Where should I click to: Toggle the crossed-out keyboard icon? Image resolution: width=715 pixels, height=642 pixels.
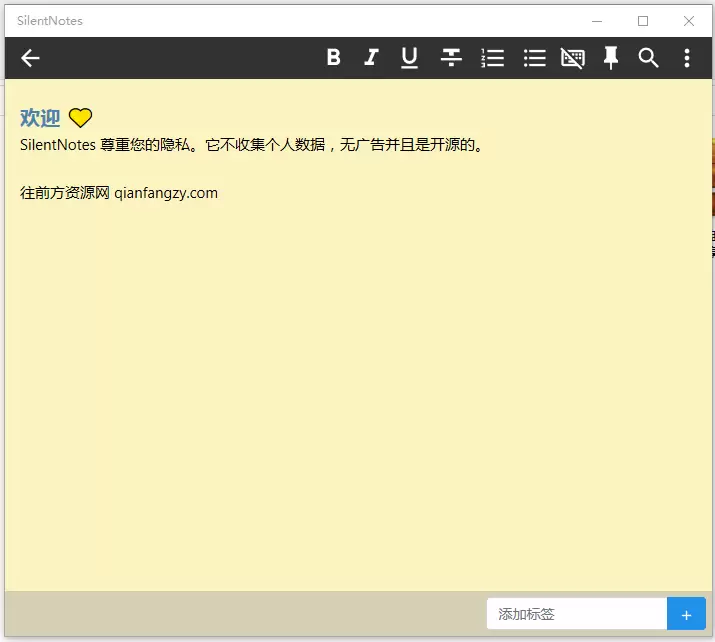pyautogui.click(x=573, y=58)
